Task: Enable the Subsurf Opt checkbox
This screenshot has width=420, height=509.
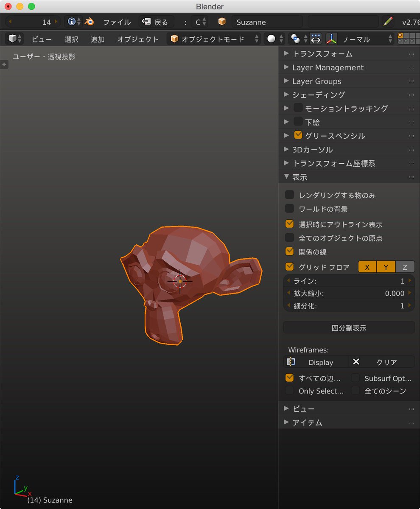Action: tap(356, 378)
